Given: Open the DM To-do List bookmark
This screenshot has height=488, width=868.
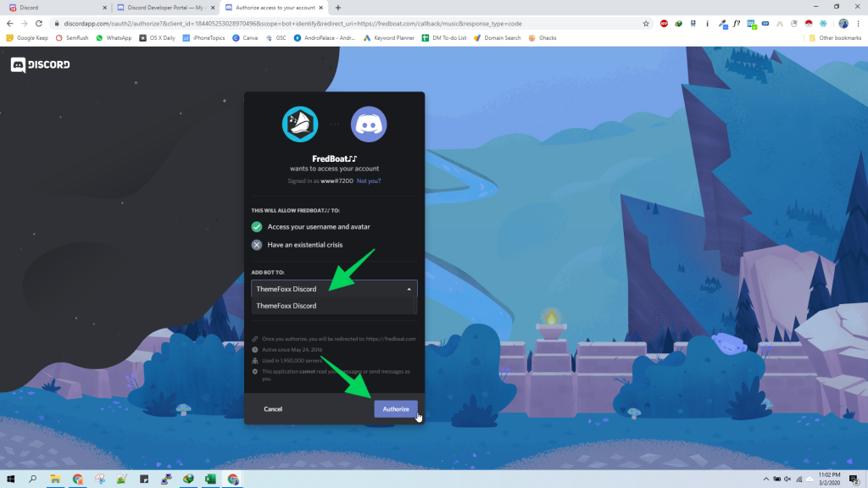Looking at the screenshot, I should [x=444, y=38].
